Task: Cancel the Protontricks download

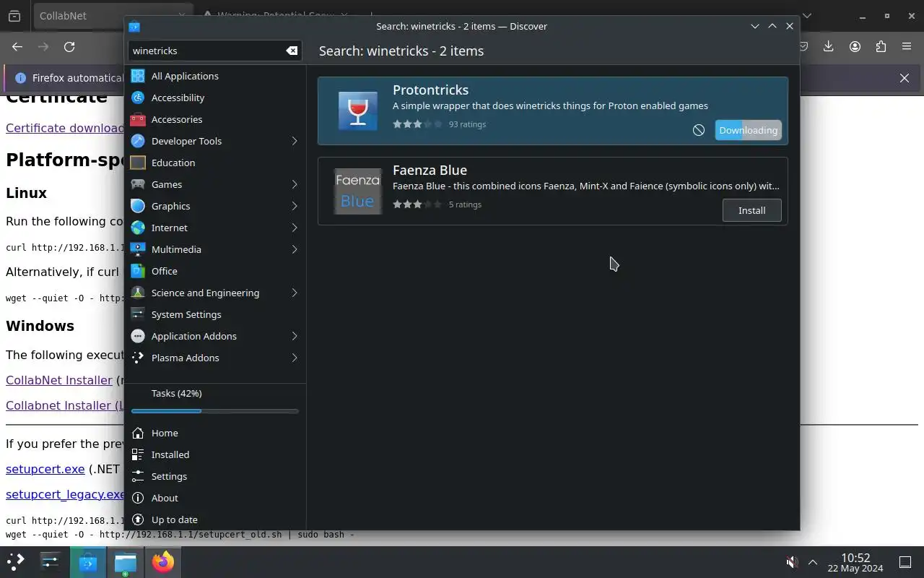Action: (699, 130)
